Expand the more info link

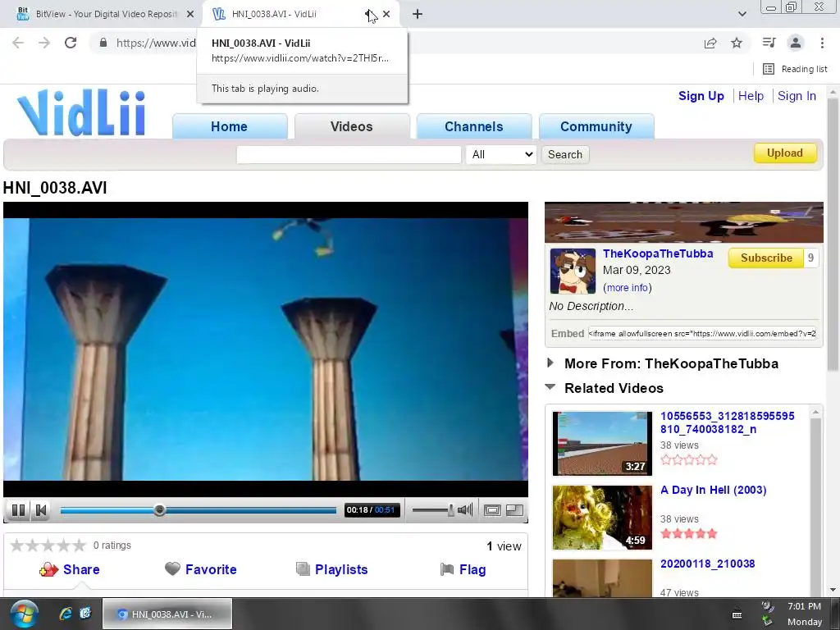coord(628,288)
